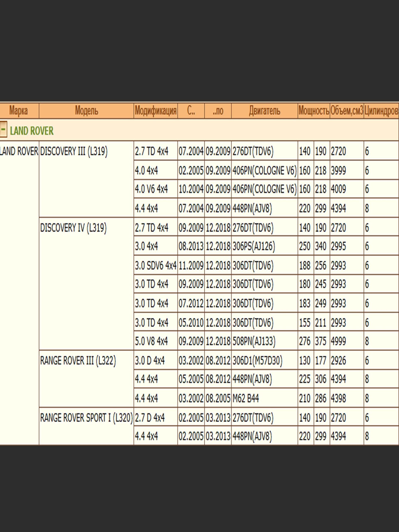
Task: Select the DISCOVERY III (L319) model cell
Action: point(74,151)
